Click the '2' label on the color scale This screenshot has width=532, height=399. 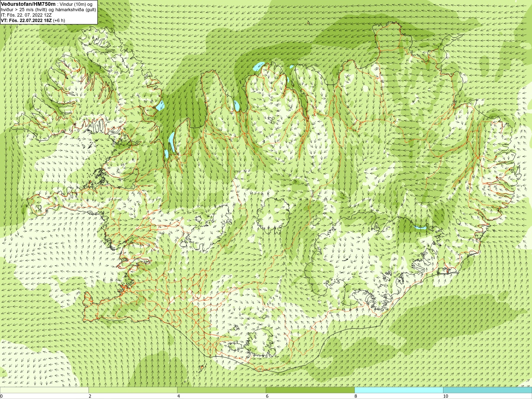90,397
